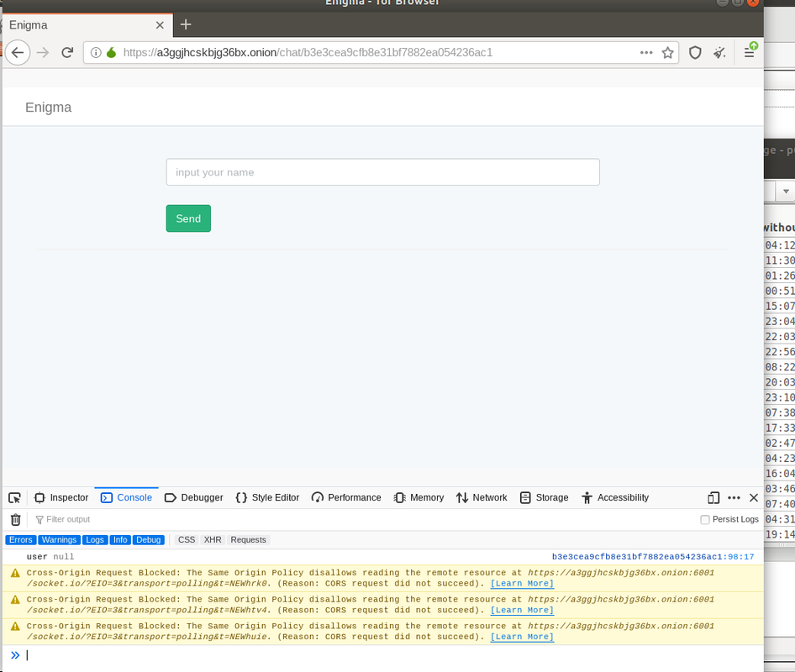Click the New Identity broom icon
Image resolution: width=795 pixels, height=672 pixels.
pyautogui.click(x=719, y=53)
